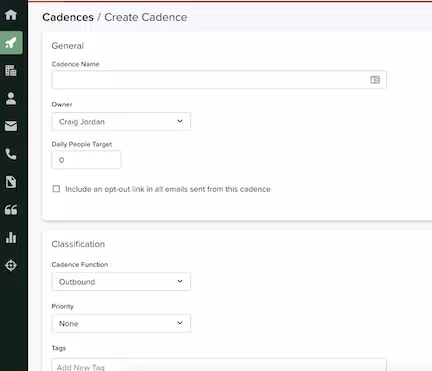Select the Cadences rocket icon
Image resolution: width=432 pixels, height=371 pixels.
[x=11, y=43]
